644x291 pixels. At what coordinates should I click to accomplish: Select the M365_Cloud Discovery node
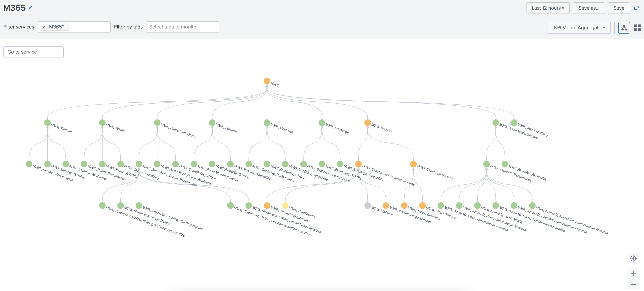click(422, 206)
